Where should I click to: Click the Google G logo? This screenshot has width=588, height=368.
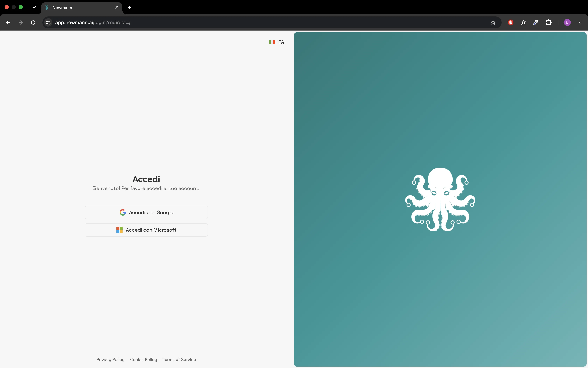[123, 212]
